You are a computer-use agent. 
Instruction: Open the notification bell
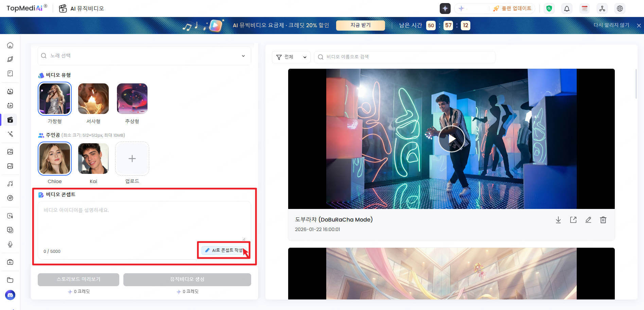pyautogui.click(x=567, y=9)
